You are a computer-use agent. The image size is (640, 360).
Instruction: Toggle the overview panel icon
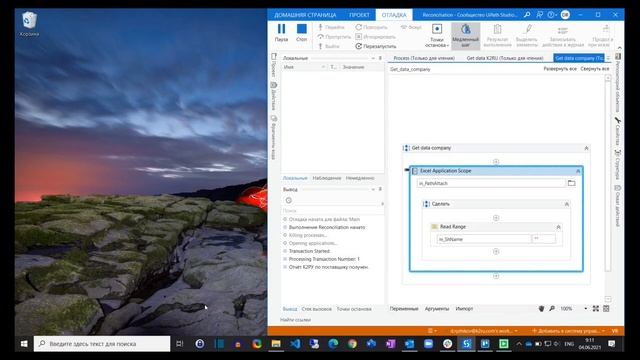pyautogui.click(x=606, y=309)
